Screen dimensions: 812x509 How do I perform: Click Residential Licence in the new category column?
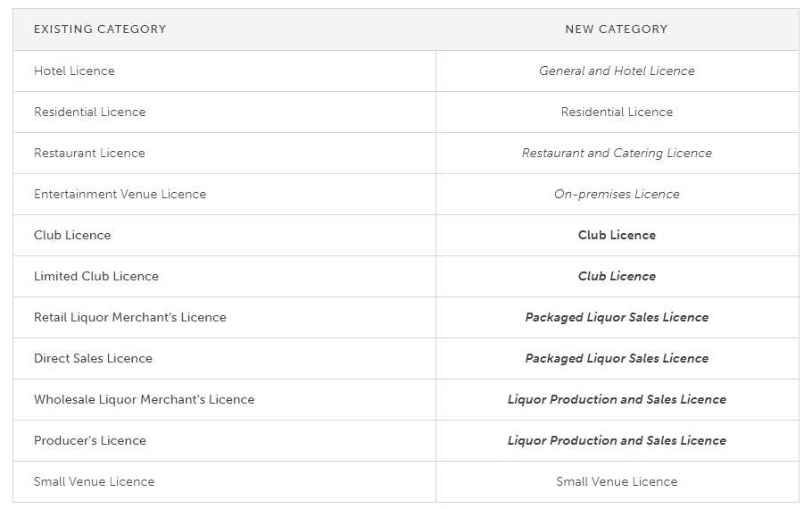(x=617, y=112)
